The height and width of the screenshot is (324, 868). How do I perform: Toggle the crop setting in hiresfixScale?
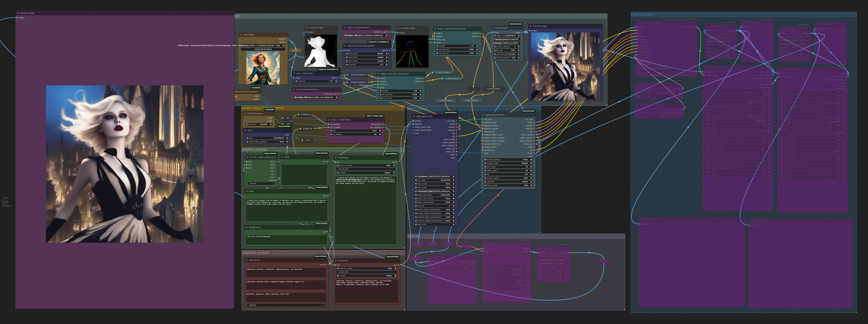pyautogui.click(x=506, y=281)
